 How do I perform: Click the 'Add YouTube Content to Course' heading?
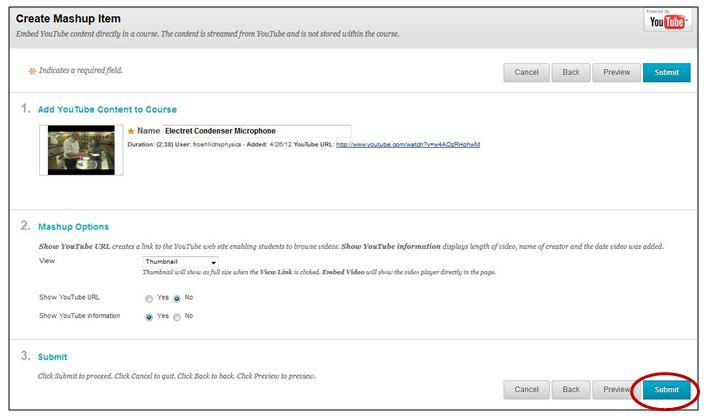(x=107, y=109)
